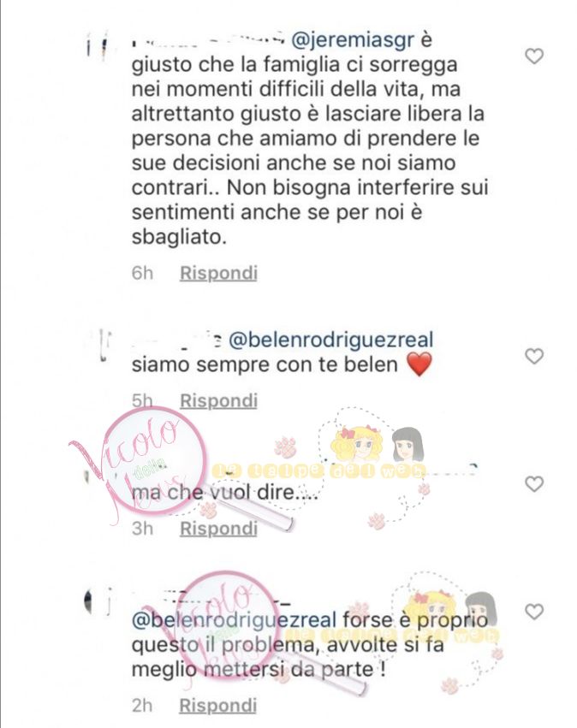Open the @jeremiasgr mention
The height and width of the screenshot is (728, 577).
tap(353, 41)
